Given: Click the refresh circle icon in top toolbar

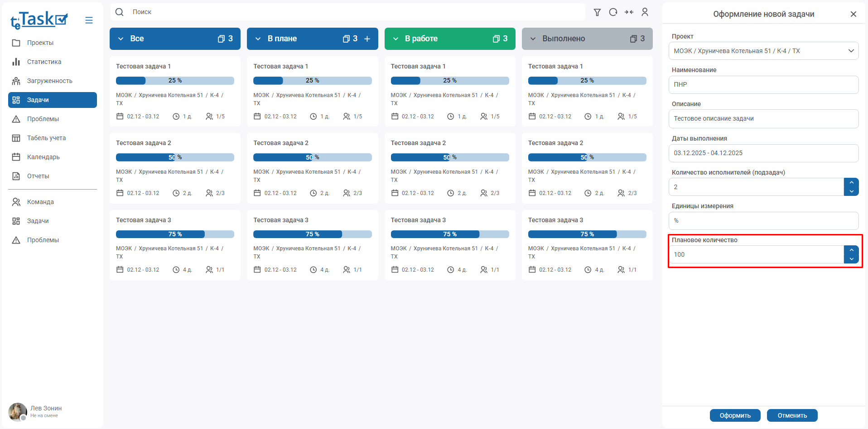Looking at the screenshot, I should (613, 12).
